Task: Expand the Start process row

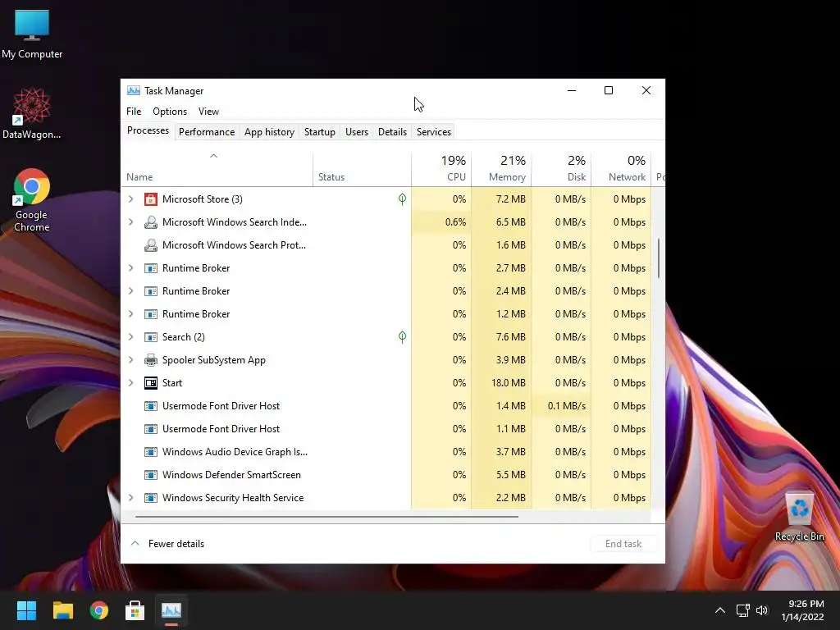Action: coord(130,383)
